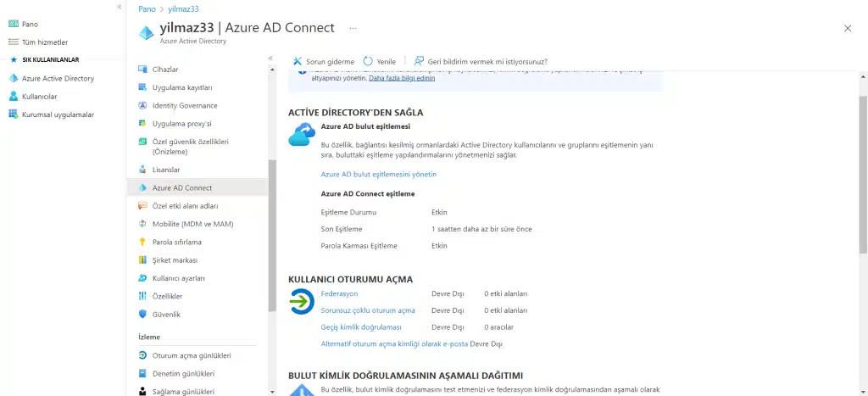
Task: Click the Pano breadcrumb link
Action: [x=147, y=8]
